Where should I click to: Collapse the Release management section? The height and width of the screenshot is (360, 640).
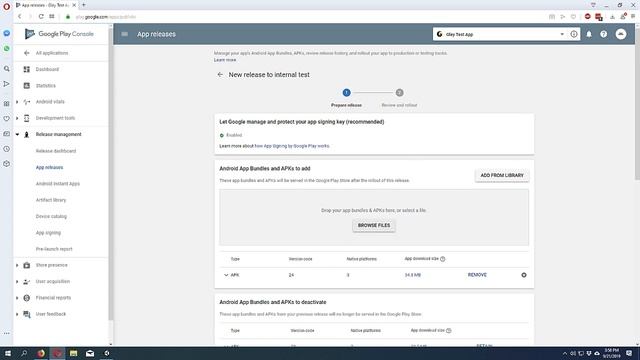17,134
